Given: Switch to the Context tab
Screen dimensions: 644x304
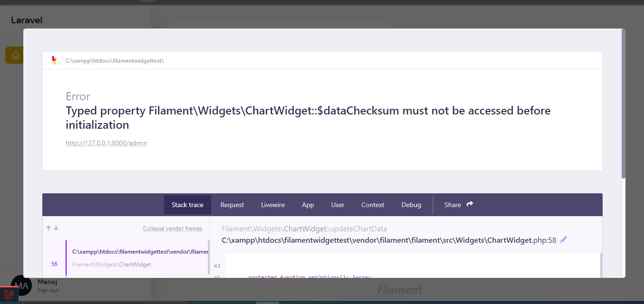Looking at the screenshot, I should pyautogui.click(x=372, y=205).
